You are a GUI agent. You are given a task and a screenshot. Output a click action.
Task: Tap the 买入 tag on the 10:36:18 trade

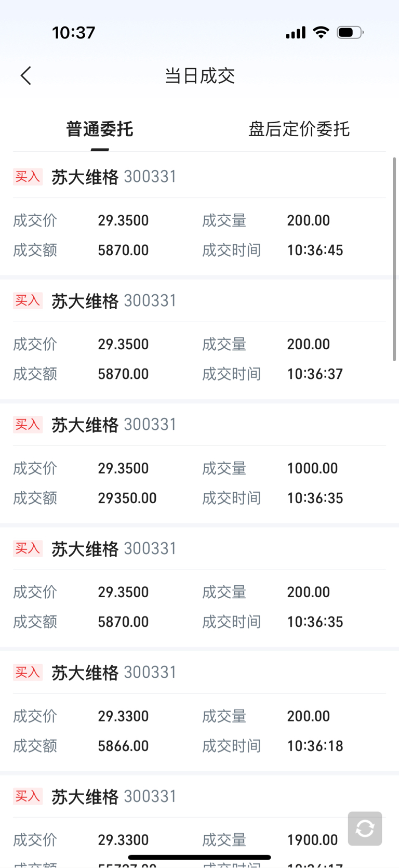click(28, 673)
